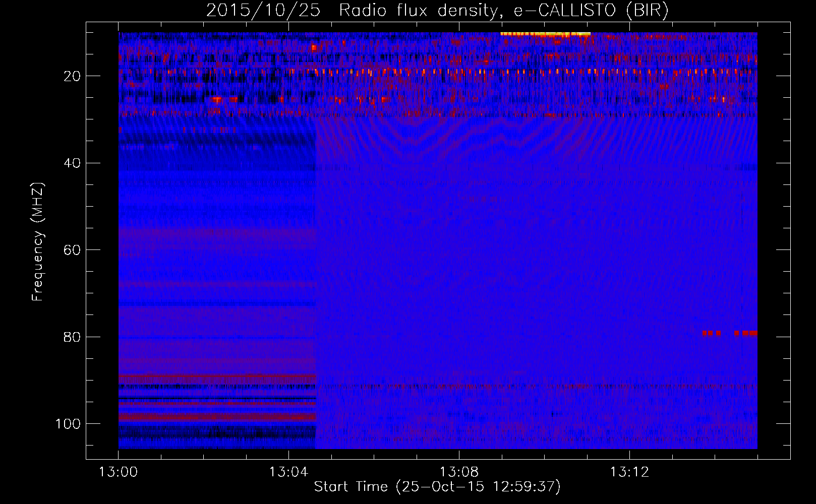
Task: Click the 60 frequency tick label
Action: [x=73, y=250]
